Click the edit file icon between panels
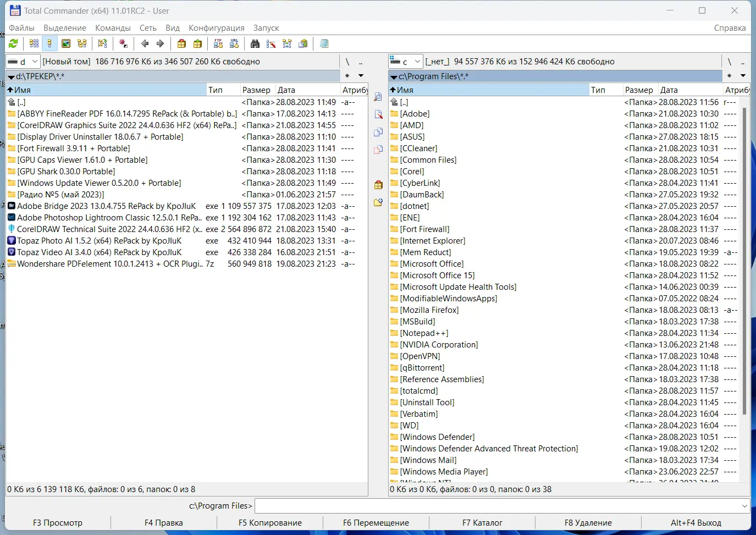This screenshot has width=756, height=535. click(x=378, y=114)
